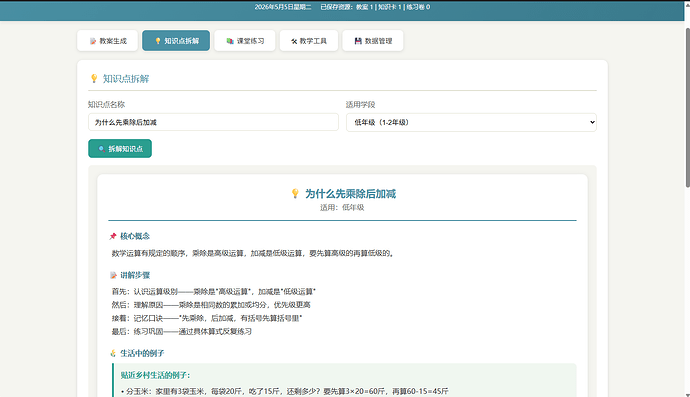
Task: Open the 数据管理 tab
Action: coord(373,40)
